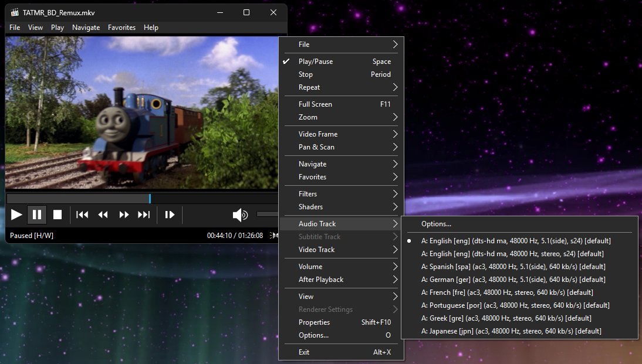Viewport: 642px width, 364px height.
Task: Choose Exit in the context menu
Action: click(341, 352)
